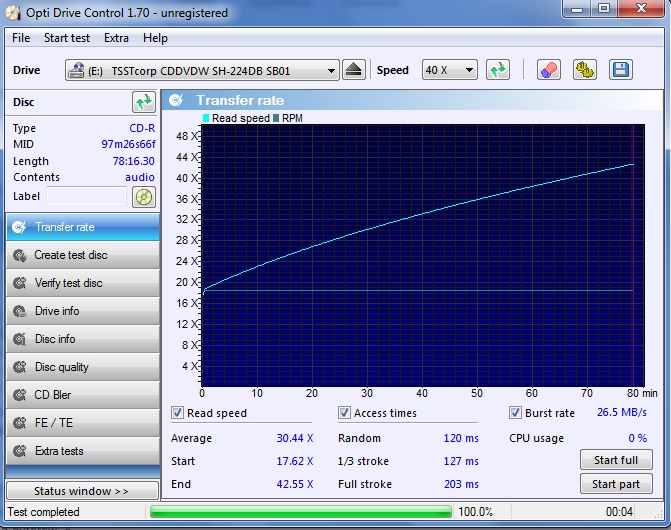Refresh disc info with the green arrows icon

(x=144, y=102)
